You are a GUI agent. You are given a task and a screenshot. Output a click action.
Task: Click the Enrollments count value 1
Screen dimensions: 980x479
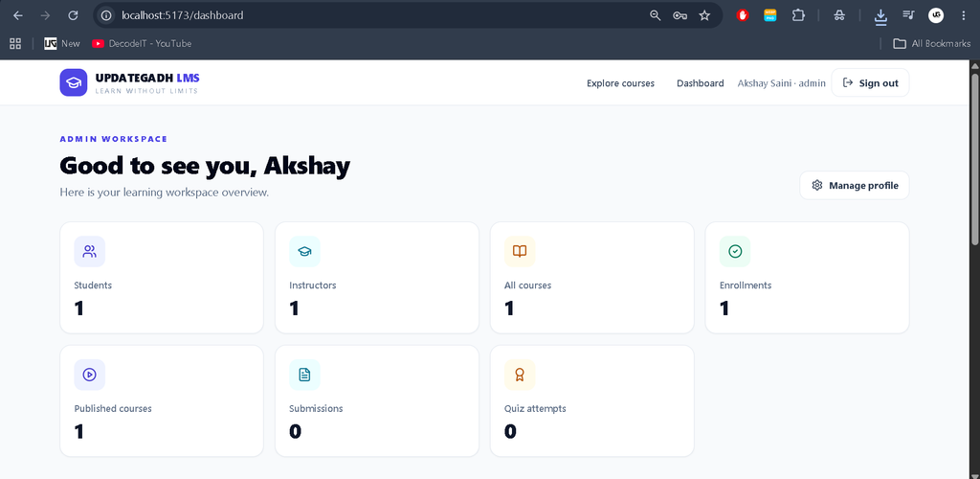pos(725,308)
